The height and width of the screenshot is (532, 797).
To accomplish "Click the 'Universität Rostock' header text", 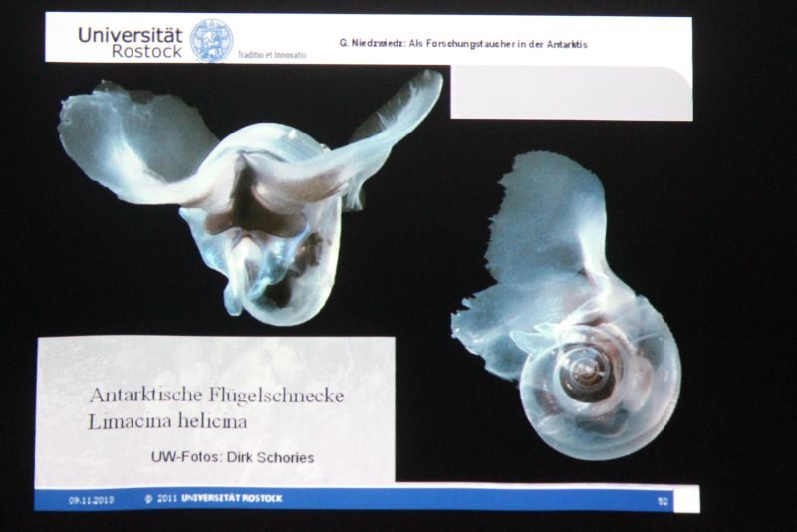I will click(131, 42).
